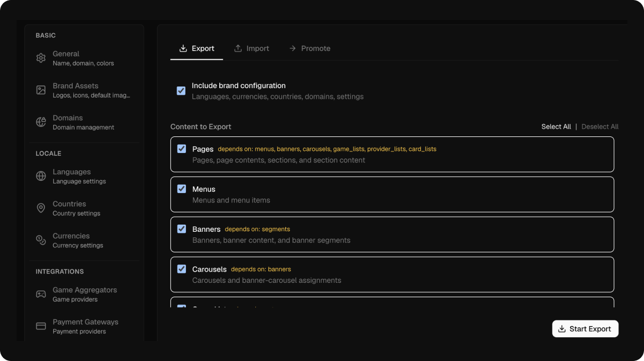Click the download icon inside Start Export
The width and height of the screenshot is (644, 361).
click(562, 329)
